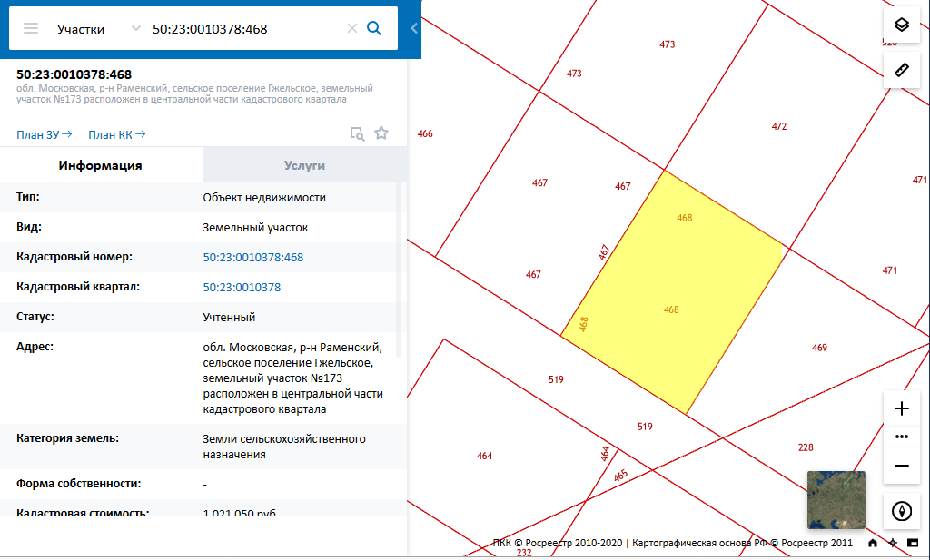Click the Земли сельскохозяйственного назначения value
Viewport: 930px width, 560px height.
(x=284, y=447)
